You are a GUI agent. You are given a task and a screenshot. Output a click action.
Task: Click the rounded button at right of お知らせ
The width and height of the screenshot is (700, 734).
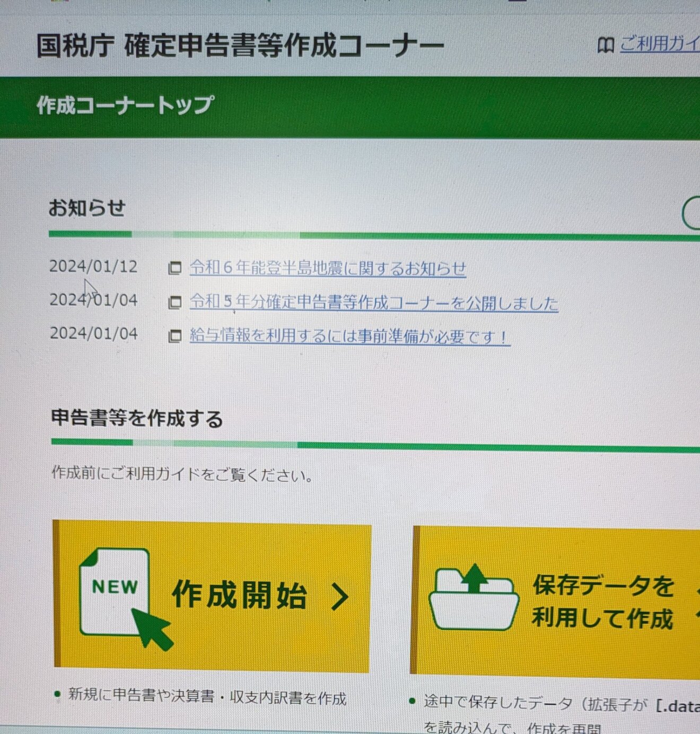click(690, 213)
